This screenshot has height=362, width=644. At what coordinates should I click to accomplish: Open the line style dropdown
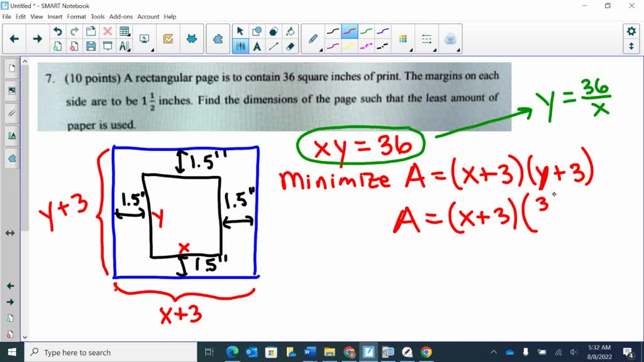[426, 38]
